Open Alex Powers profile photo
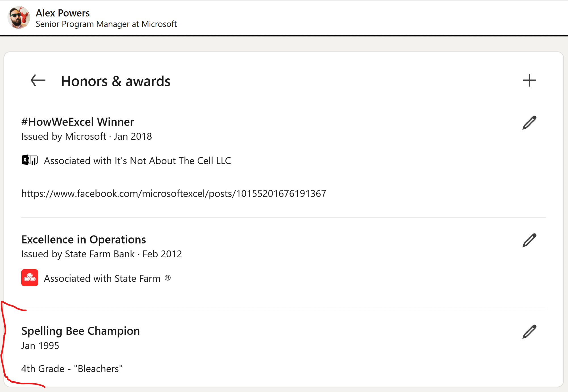Image resolution: width=568 pixels, height=392 pixels. pyautogui.click(x=18, y=18)
